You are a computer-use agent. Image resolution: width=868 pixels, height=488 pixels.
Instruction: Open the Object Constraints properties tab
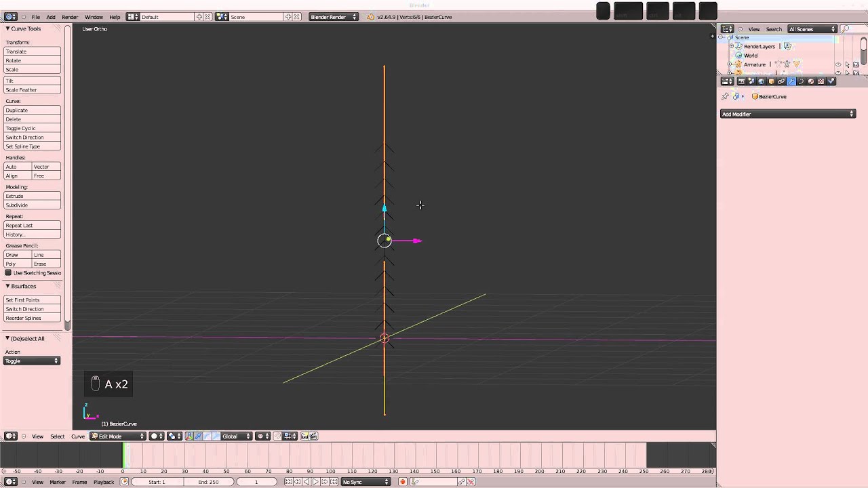(x=781, y=81)
